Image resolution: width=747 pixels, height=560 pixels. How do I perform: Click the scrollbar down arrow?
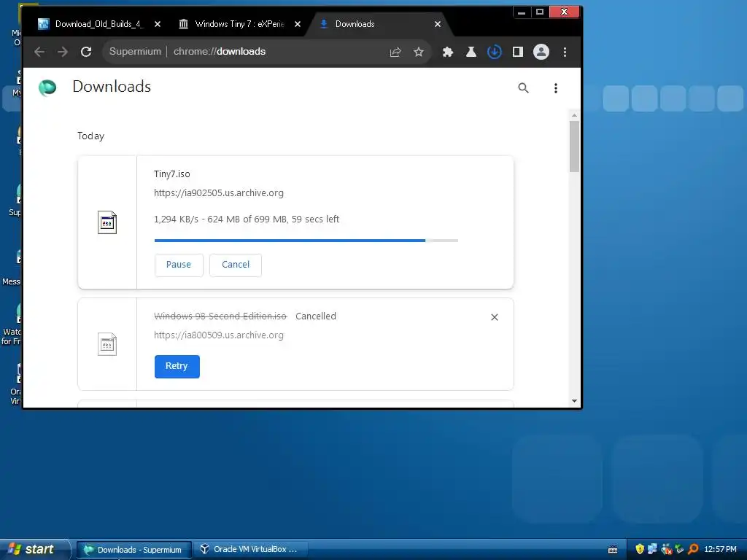click(575, 401)
